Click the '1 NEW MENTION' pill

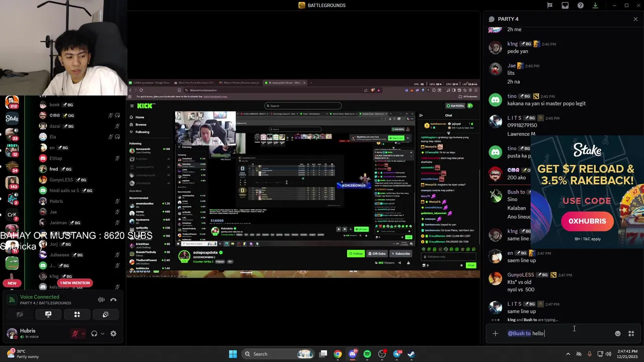[x=75, y=283]
